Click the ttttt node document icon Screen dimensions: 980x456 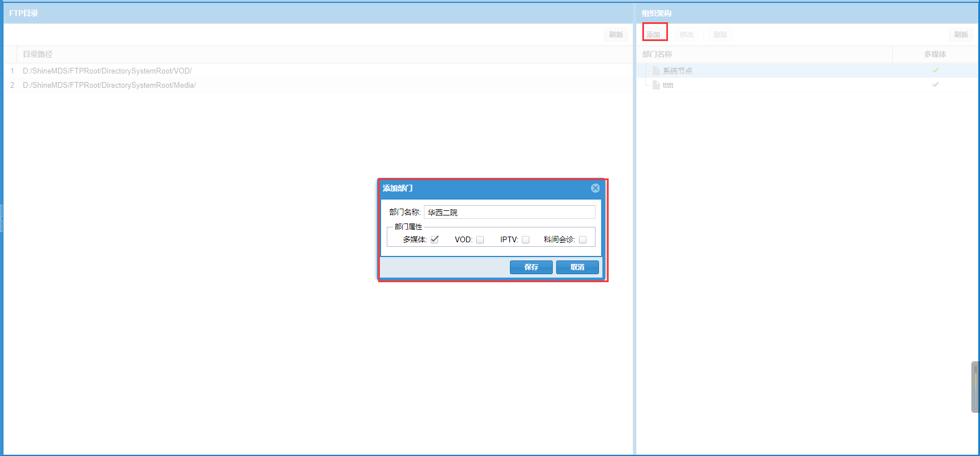[656, 85]
